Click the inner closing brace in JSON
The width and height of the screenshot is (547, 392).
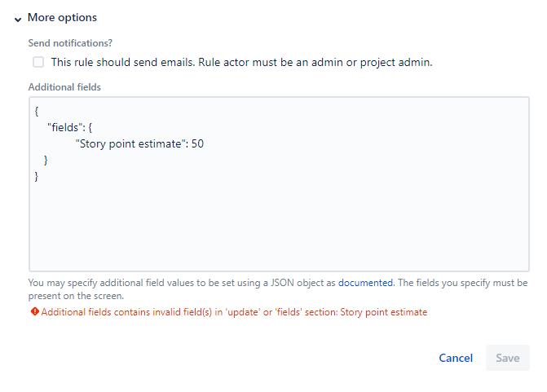click(46, 161)
